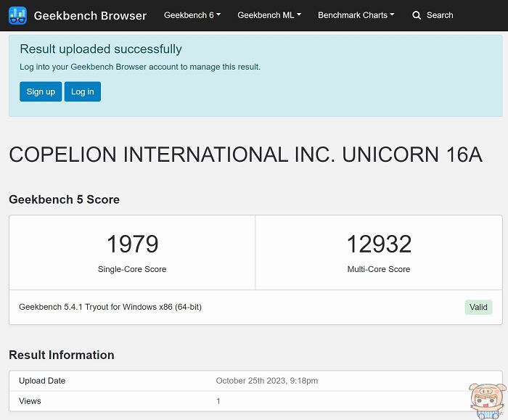The height and width of the screenshot is (420, 508).
Task: Select the multi-core score 12932
Action: (x=379, y=244)
